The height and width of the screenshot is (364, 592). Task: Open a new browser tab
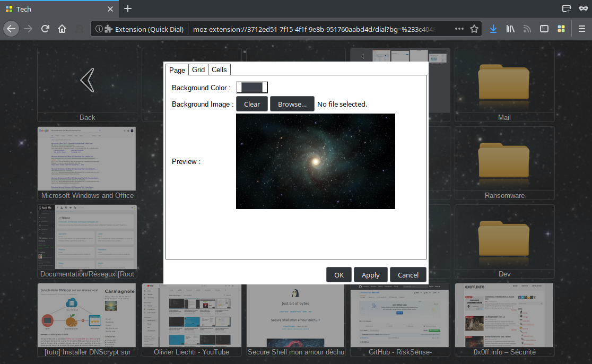pos(128,8)
